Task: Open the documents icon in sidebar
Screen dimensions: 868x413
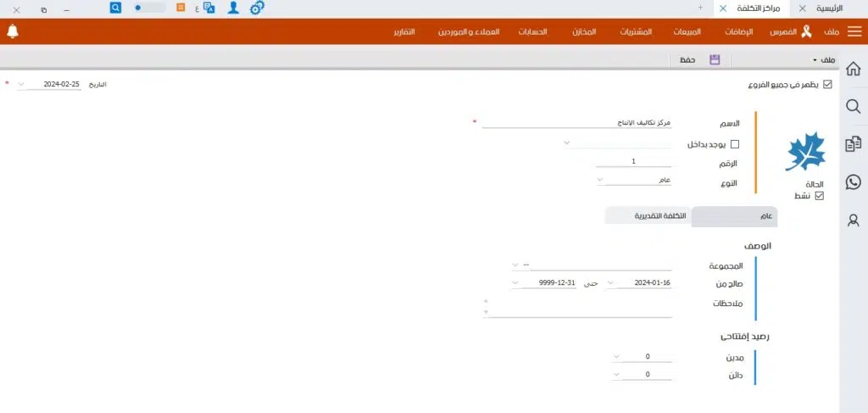Action: 853,144
